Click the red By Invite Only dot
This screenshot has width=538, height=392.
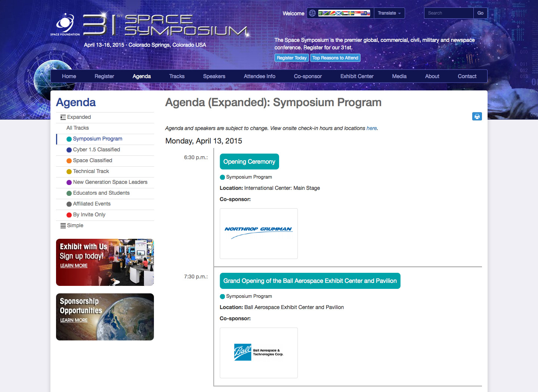pyautogui.click(x=69, y=215)
